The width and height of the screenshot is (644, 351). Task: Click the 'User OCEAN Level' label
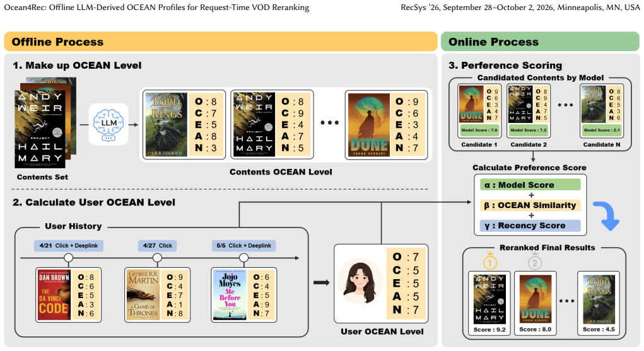(382, 331)
